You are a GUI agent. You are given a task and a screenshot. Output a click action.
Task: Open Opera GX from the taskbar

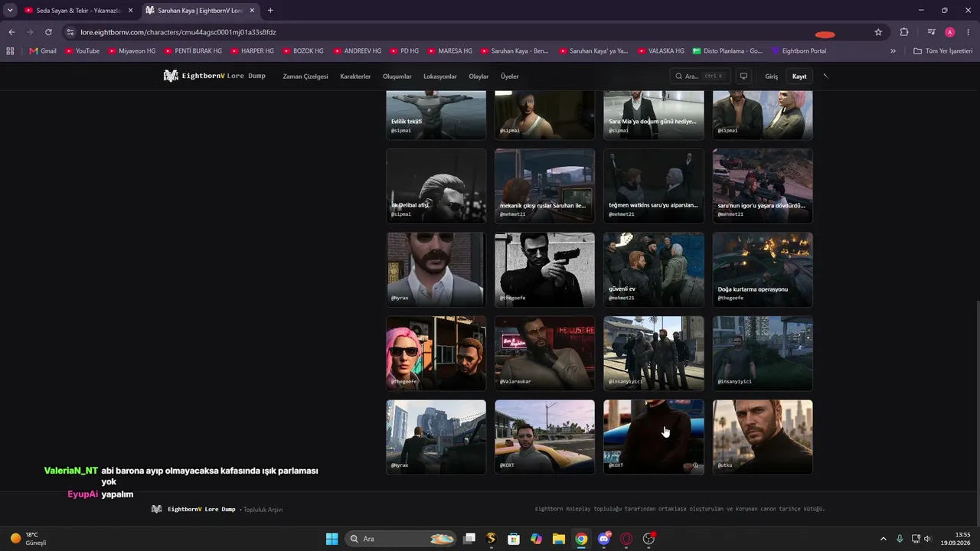tap(626, 539)
